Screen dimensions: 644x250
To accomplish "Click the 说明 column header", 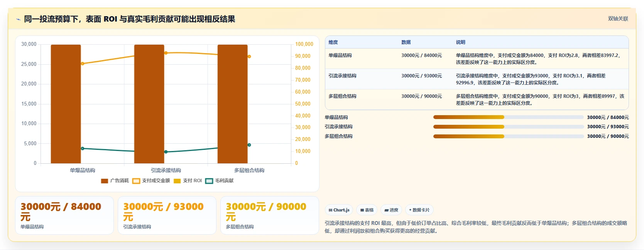I will [460, 42].
